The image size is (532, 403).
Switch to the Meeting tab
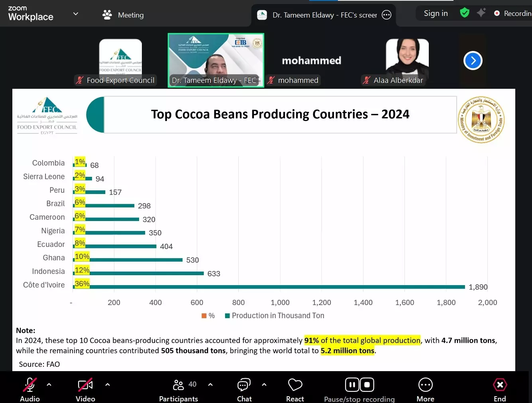point(123,15)
